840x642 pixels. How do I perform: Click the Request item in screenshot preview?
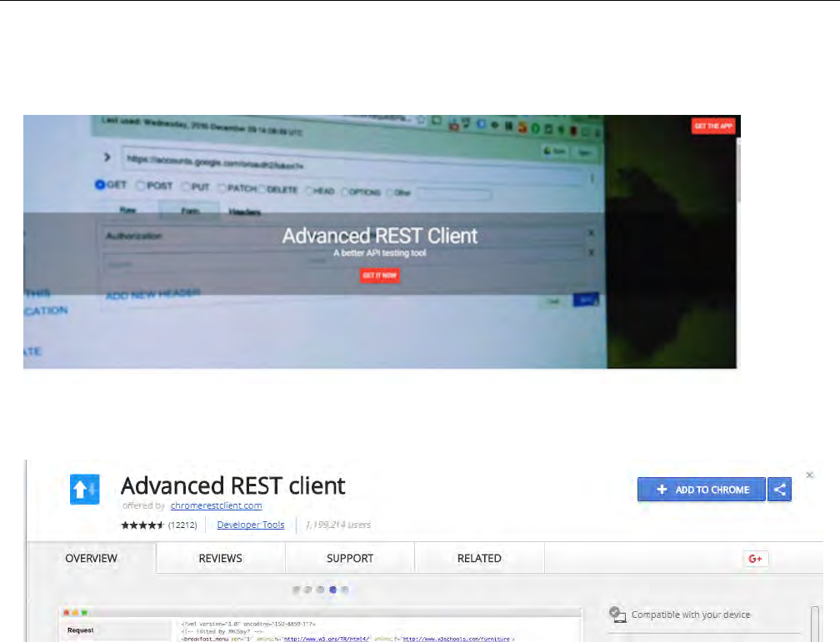(80, 630)
